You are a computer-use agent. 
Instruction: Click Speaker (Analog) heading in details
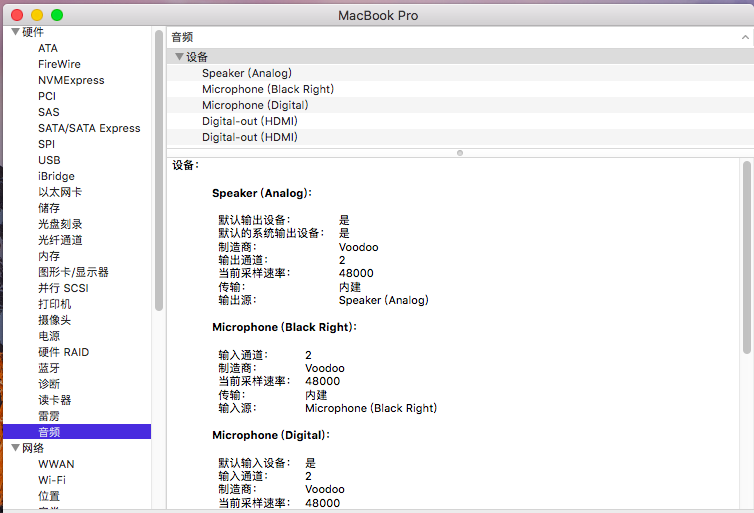pyautogui.click(x=262, y=193)
